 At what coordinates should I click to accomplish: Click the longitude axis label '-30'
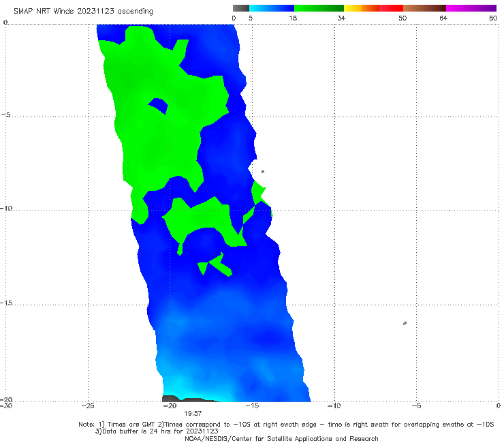(x=6, y=406)
